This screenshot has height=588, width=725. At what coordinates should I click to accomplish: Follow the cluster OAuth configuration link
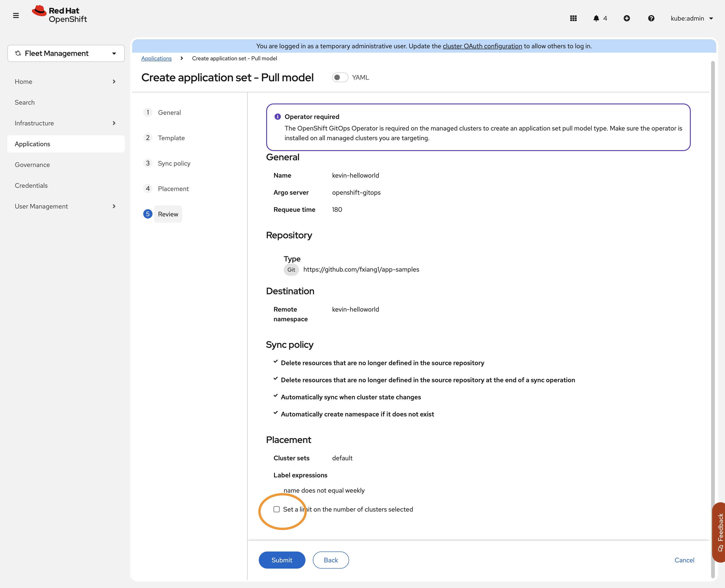click(482, 46)
